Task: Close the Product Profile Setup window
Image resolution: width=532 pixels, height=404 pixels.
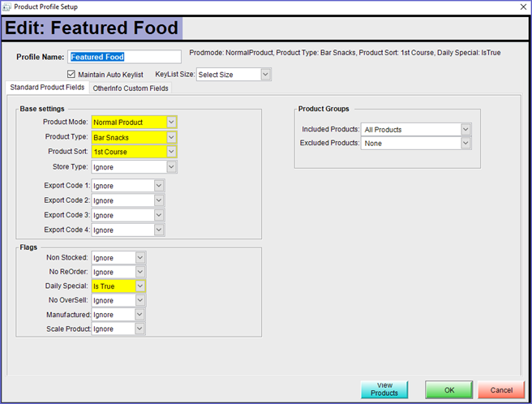Action: click(x=520, y=7)
